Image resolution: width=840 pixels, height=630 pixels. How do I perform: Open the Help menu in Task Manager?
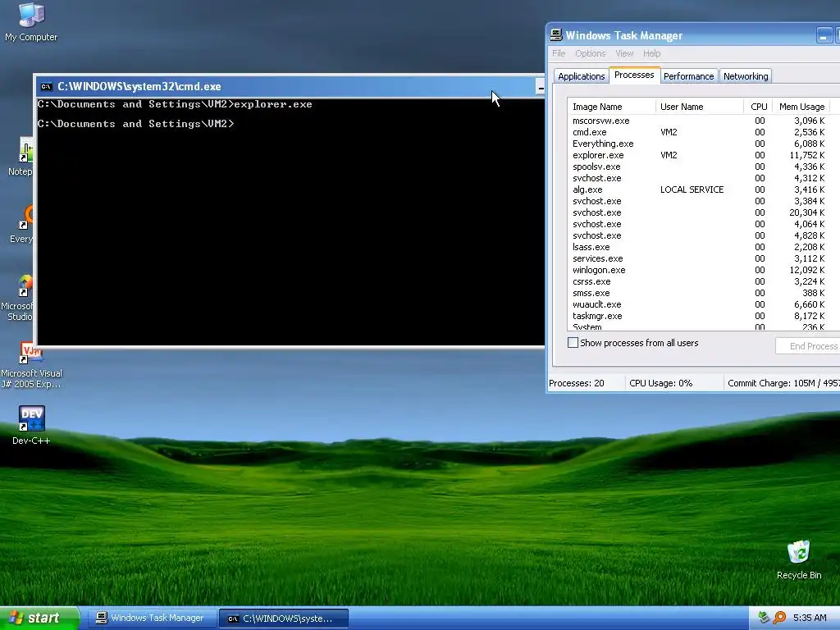point(651,53)
